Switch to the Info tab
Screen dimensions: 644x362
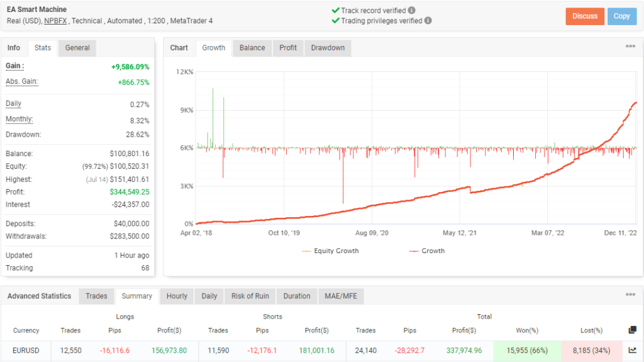coord(14,48)
